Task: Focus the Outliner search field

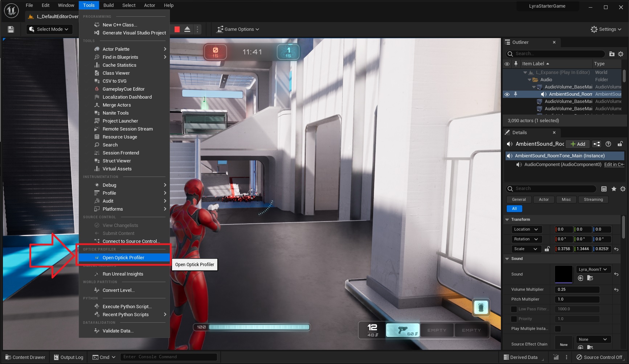Action: 555,54
